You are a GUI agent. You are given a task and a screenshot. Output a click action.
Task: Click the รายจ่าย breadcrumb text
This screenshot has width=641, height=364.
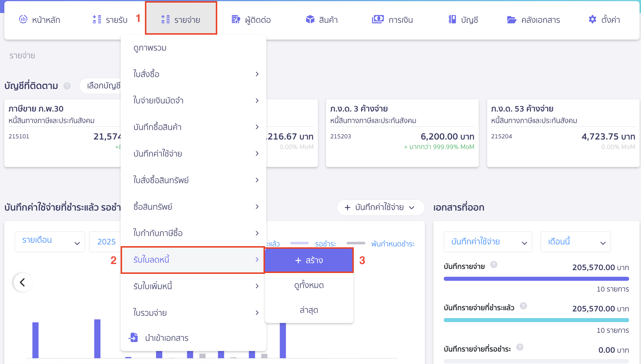click(22, 55)
